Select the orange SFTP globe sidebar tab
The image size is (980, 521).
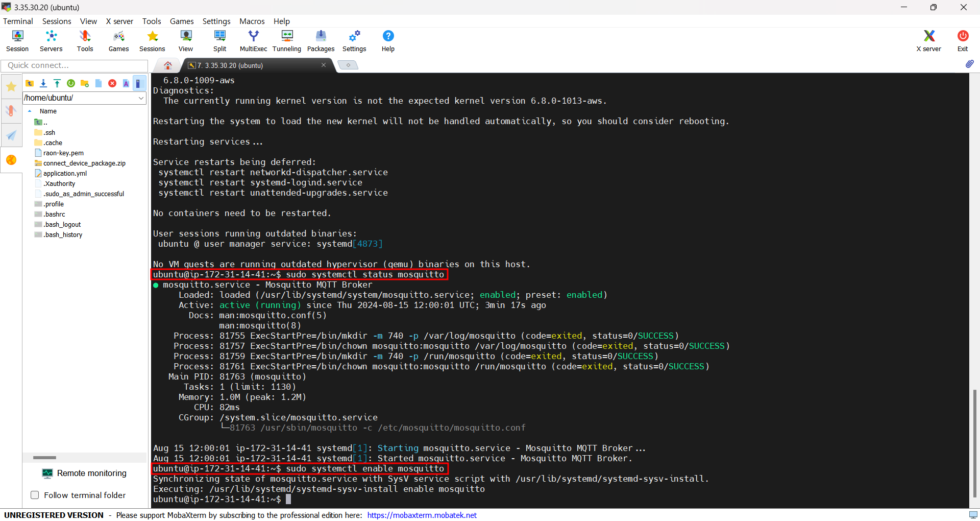(11, 160)
